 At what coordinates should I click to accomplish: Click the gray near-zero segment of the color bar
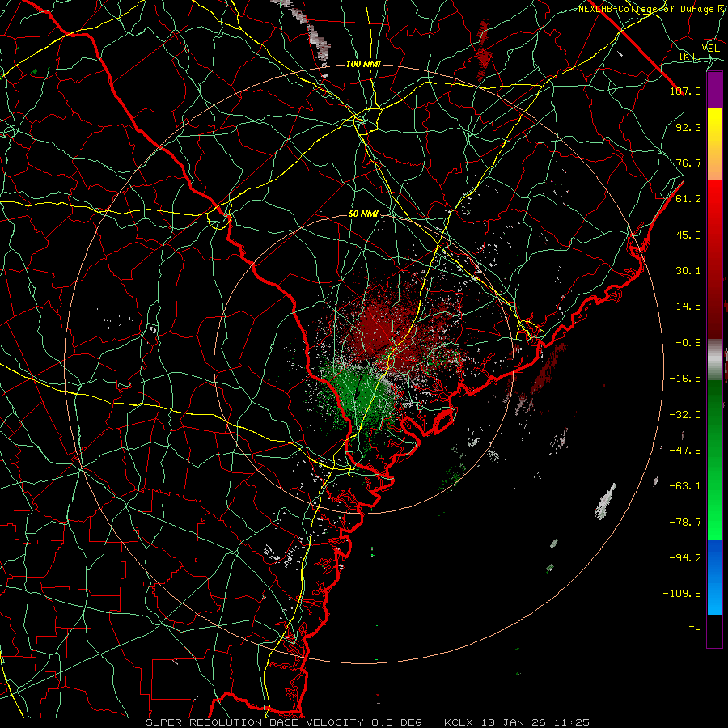(x=714, y=360)
